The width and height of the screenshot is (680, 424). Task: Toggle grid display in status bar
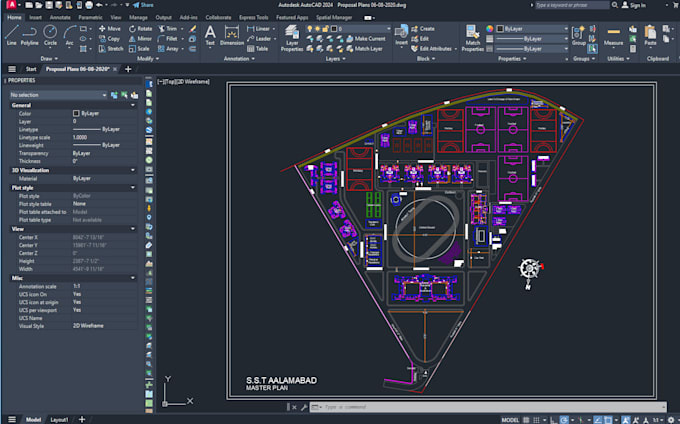click(x=526, y=420)
